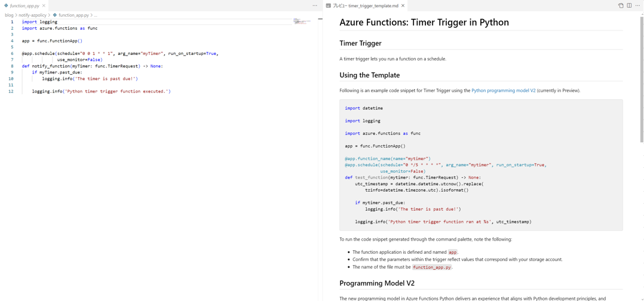644x301 pixels.
Task: Click the inline code 'app' in bullet list
Action: pyautogui.click(x=452, y=252)
